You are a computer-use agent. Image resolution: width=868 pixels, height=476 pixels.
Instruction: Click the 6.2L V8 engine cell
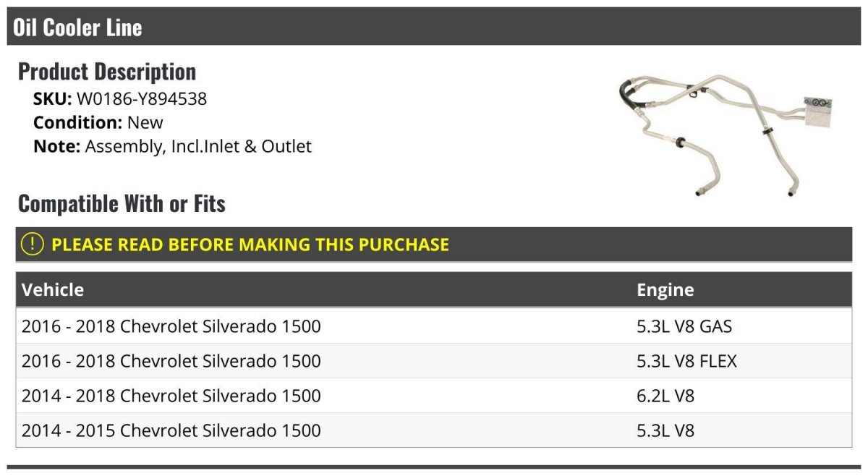click(x=665, y=396)
